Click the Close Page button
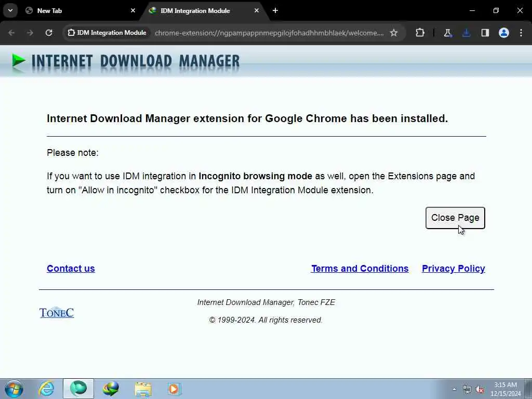Image resolution: width=532 pixels, height=399 pixels. (455, 218)
